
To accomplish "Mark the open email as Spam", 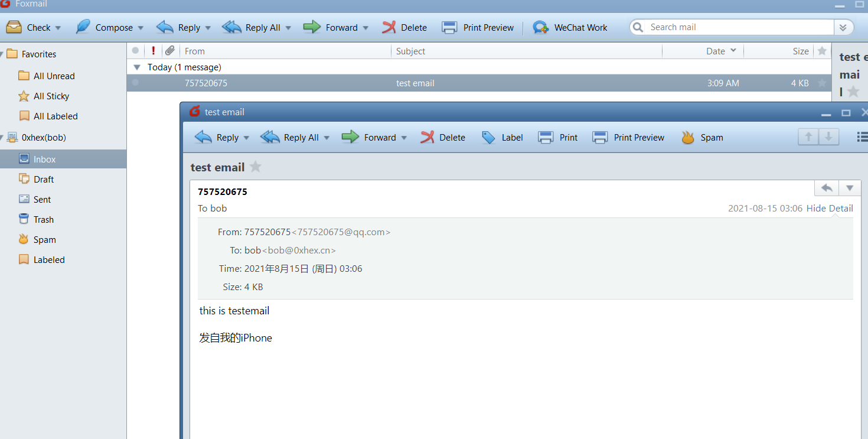I will (702, 137).
